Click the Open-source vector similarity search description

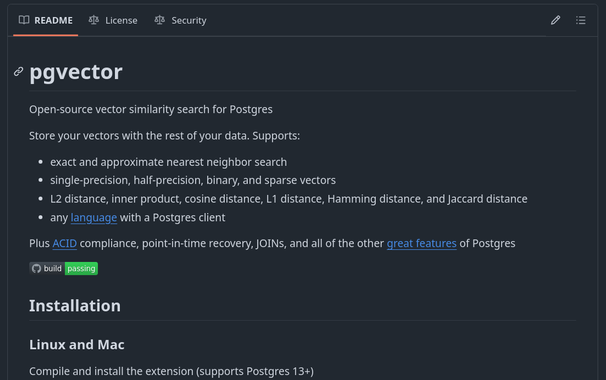(x=151, y=109)
